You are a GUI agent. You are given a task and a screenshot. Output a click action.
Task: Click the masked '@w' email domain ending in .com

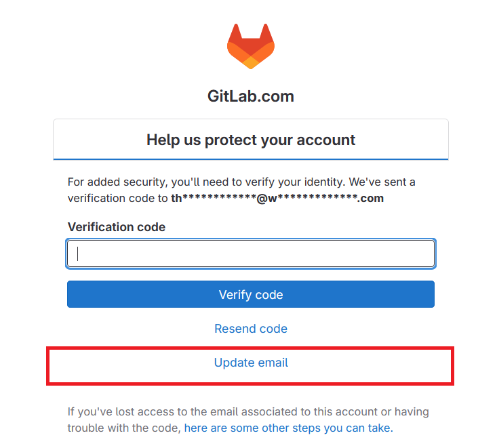[x=320, y=199]
